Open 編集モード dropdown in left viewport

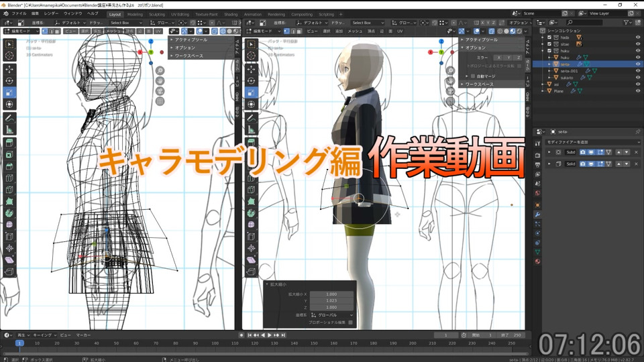click(21, 32)
